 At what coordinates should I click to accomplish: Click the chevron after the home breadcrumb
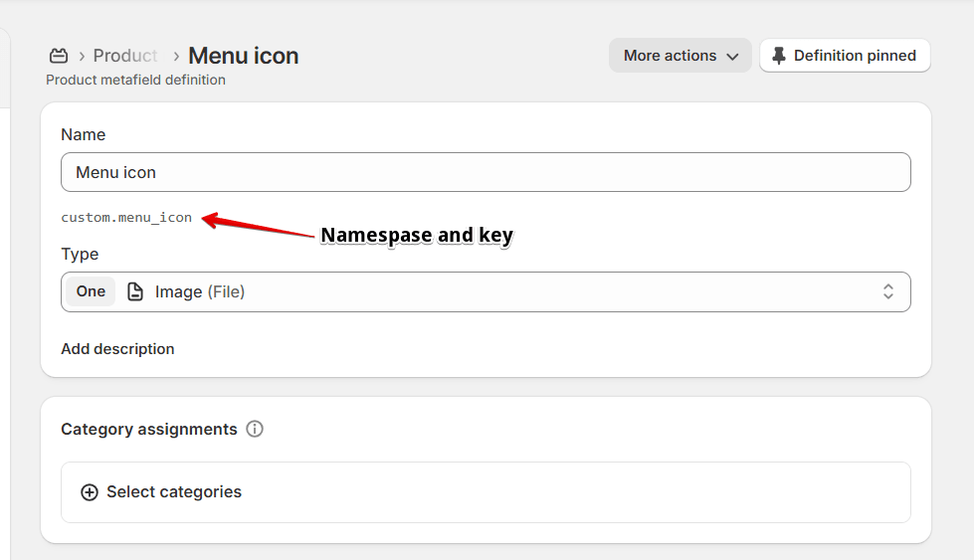pyautogui.click(x=82, y=57)
